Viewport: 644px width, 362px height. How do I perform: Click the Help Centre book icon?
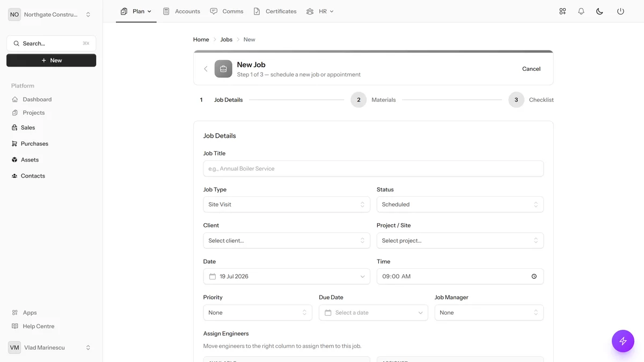click(x=15, y=326)
